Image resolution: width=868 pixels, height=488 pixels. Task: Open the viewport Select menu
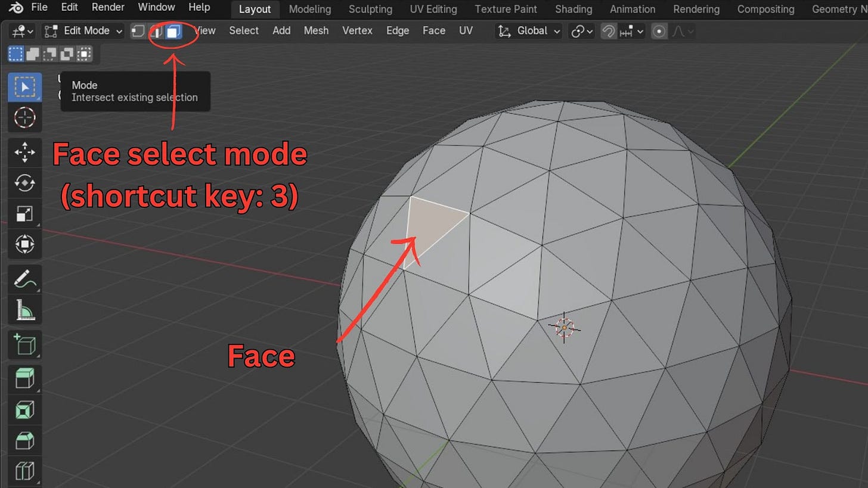tap(244, 31)
